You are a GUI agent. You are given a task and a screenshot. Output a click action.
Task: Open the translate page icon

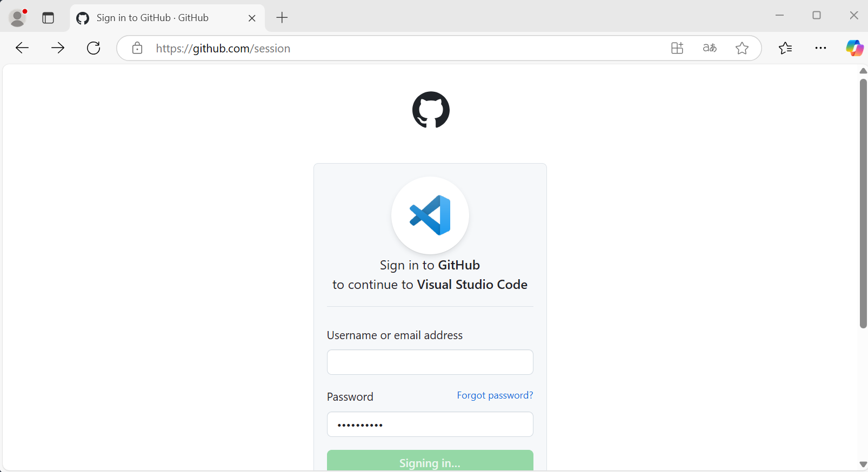click(710, 48)
